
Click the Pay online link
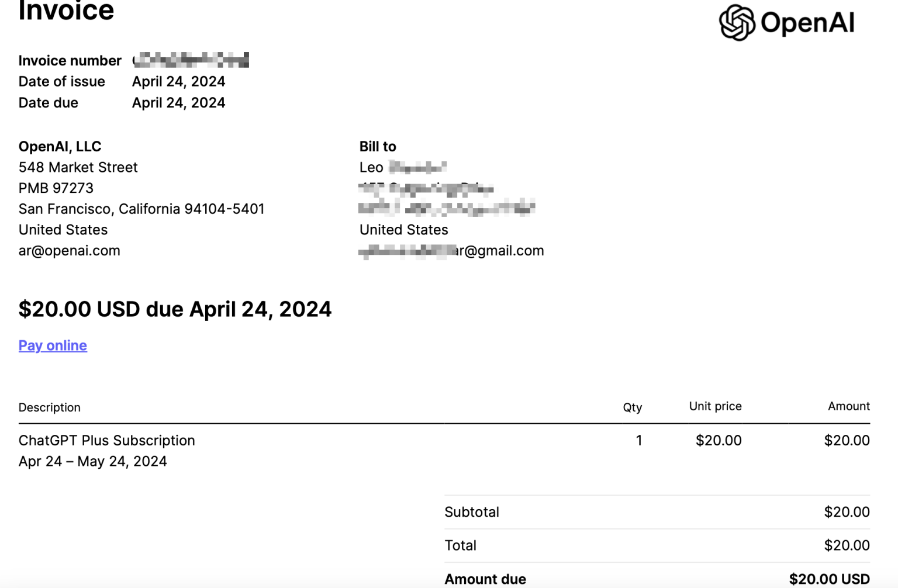(x=53, y=345)
